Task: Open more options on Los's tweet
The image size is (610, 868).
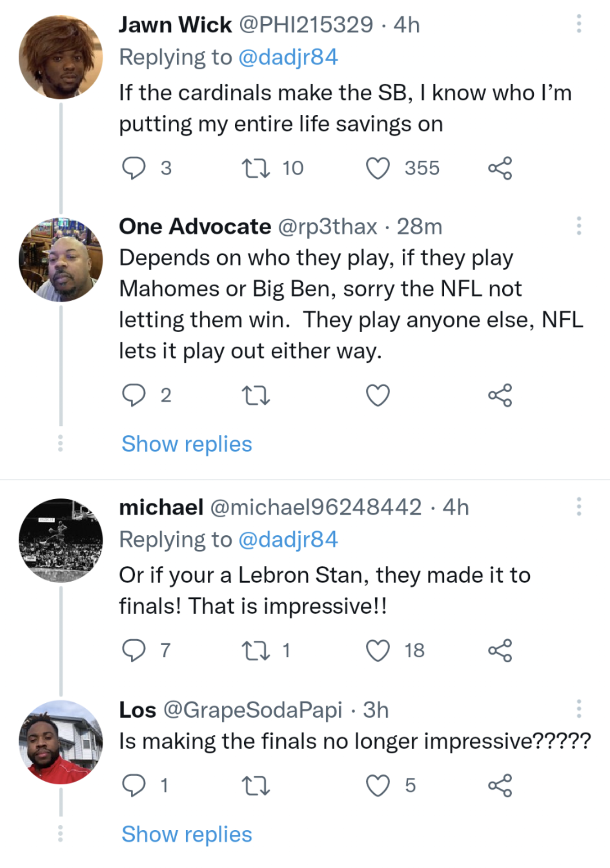Action: (x=579, y=709)
